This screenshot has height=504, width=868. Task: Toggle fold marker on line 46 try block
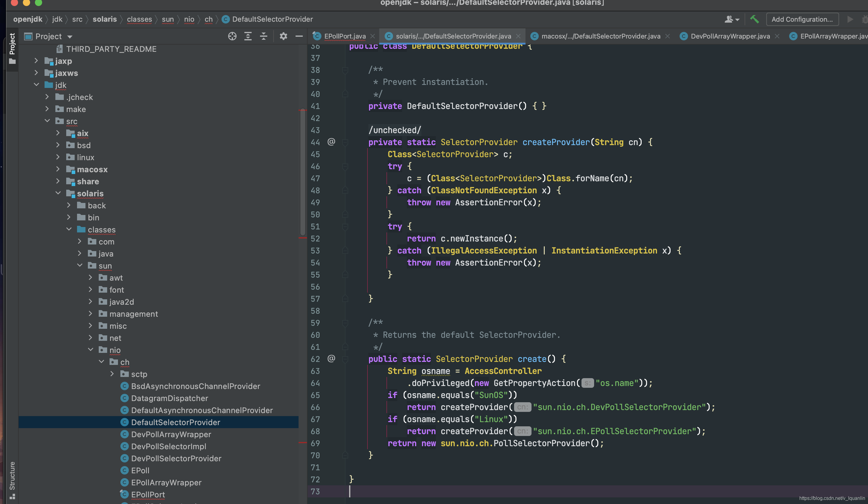tap(345, 166)
